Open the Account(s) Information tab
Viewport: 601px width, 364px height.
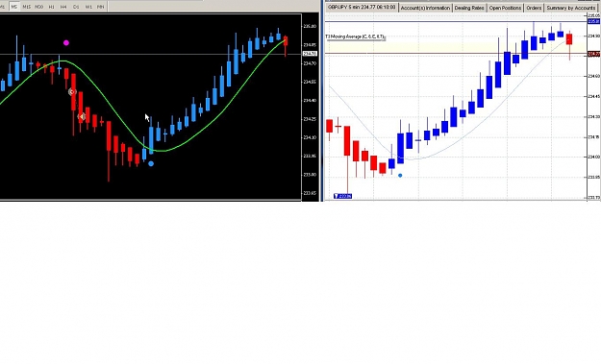tap(425, 8)
